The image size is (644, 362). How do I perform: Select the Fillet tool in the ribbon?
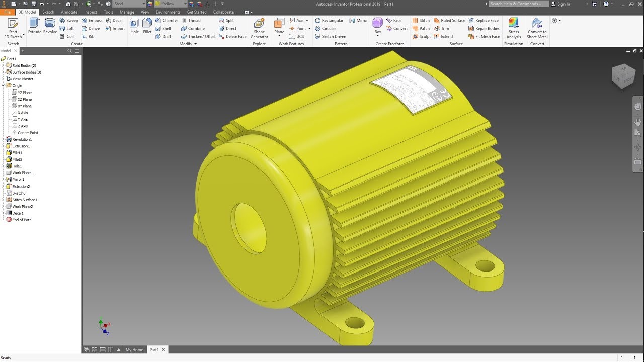pyautogui.click(x=147, y=26)
